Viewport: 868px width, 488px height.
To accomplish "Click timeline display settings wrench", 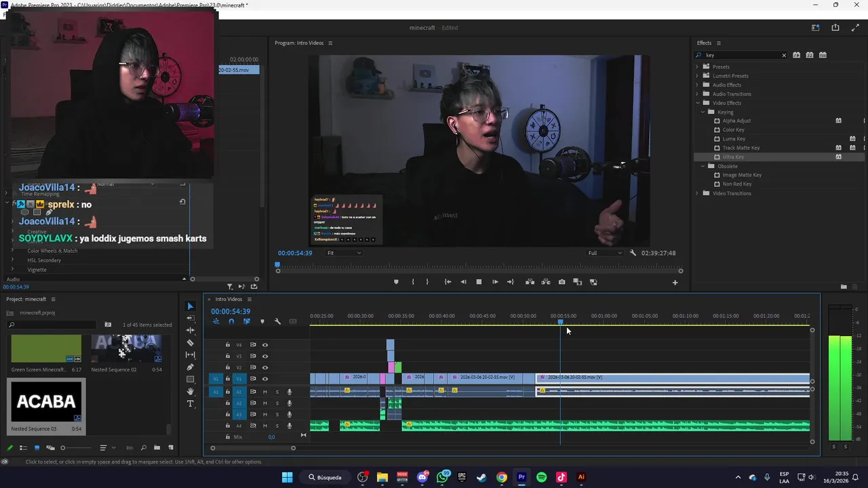I will tap(277, 321).
